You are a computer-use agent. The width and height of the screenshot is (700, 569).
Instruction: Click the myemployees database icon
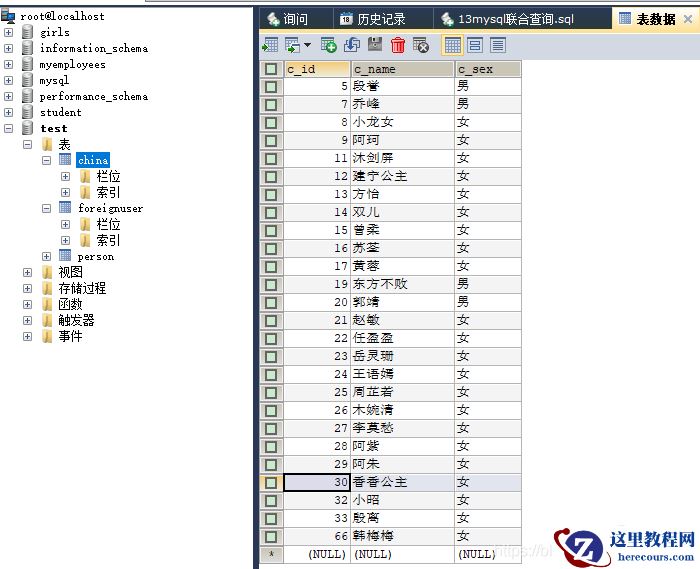[28, 64]
